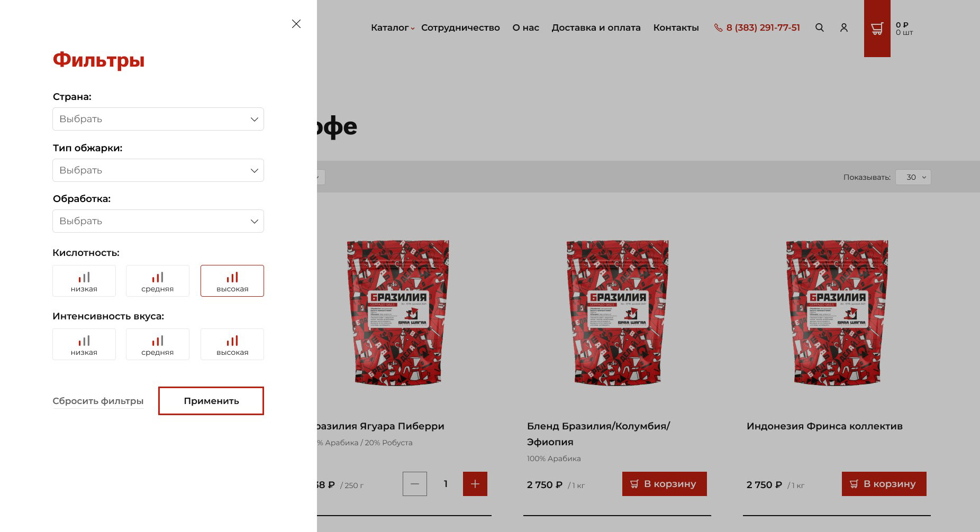980x532 pixels.
Task: Select средняя under Кислотность
Action: tap(158, 281)
